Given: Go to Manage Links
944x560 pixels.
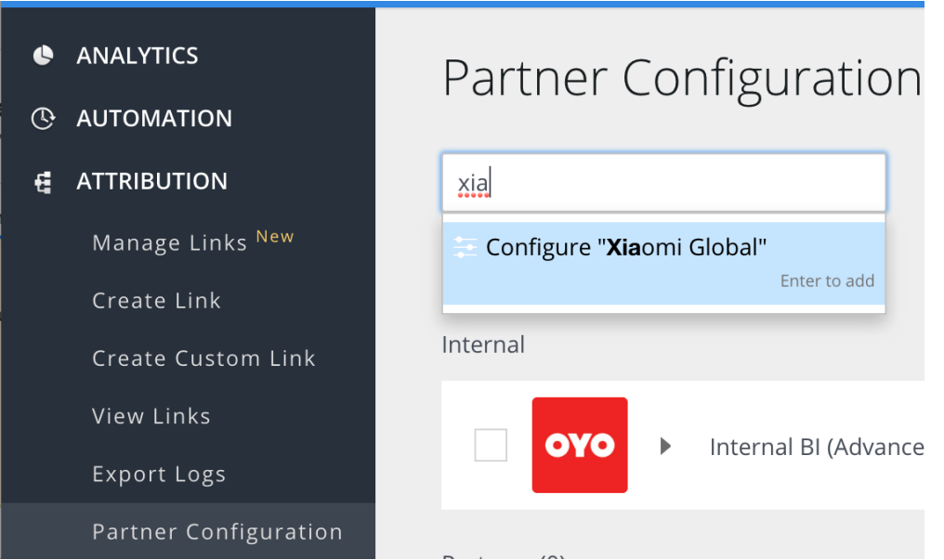Looking at the screenshot, I should (169, 243).
